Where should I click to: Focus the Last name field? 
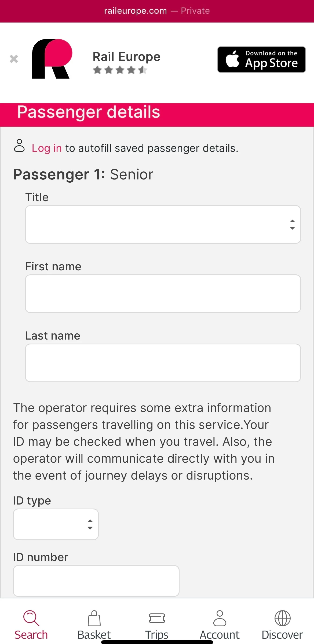point(163,363)
